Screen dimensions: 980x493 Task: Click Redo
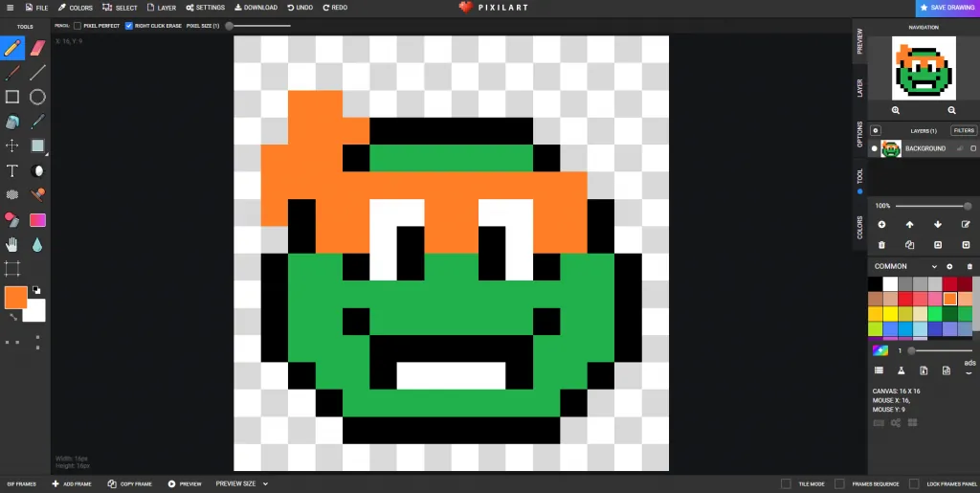[x=335, y=8]
